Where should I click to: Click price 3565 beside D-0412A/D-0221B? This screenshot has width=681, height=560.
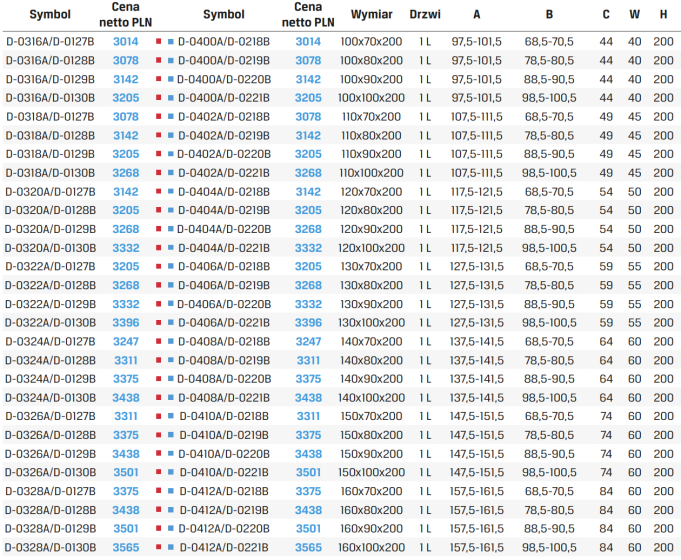[308, 547]
